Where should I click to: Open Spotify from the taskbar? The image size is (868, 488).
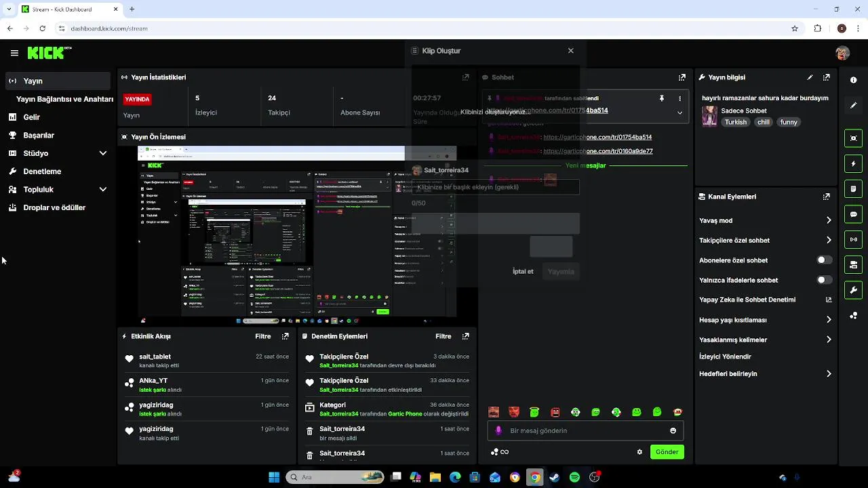pyautogui.click(x=574, y=477)
